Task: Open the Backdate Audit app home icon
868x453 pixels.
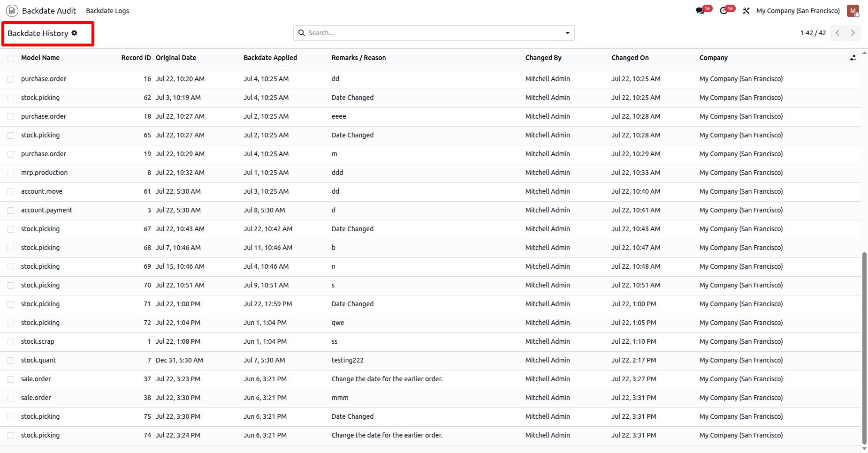Action: [x=12, y=10]
